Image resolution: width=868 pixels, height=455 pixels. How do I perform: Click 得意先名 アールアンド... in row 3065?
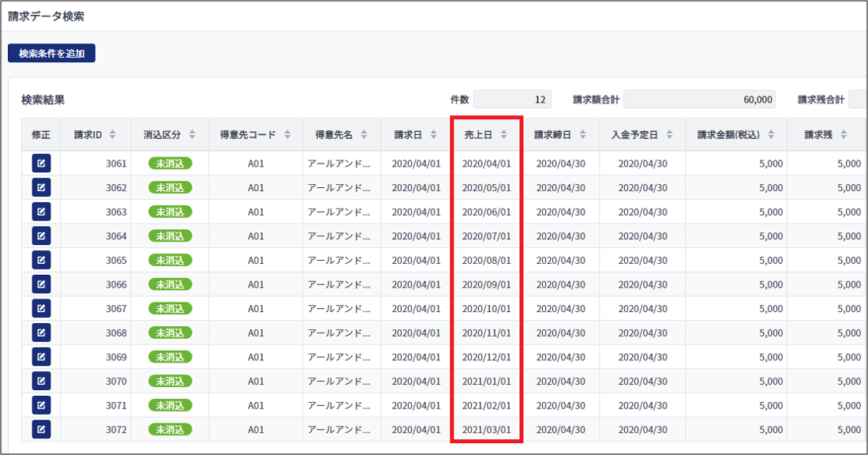click(339, 261)
